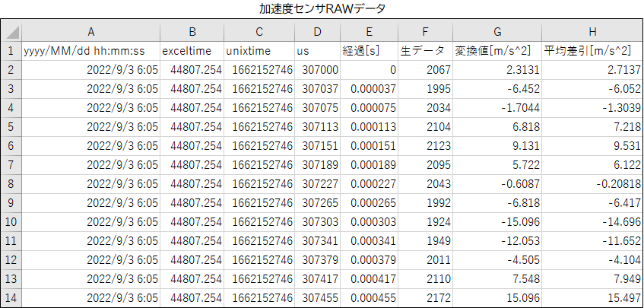Image resolution: width=644 pixels, height=308 pixels.
Task: Click cell with value 5.722
Action: tap(497, 165)
